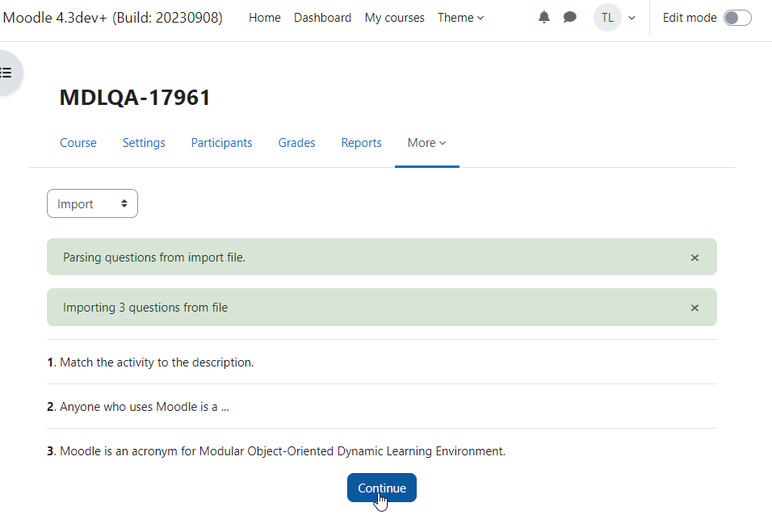Click the Moodle 4.3dev+ site name
Image resolution: width=772 pixels, height=532 pixels.
(113, 18)
